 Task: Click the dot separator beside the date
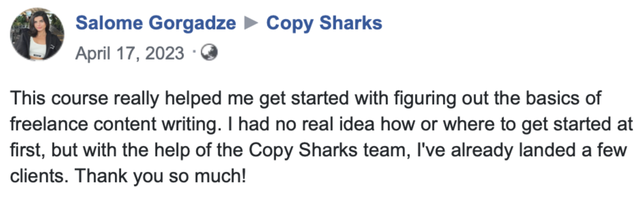point(194,52)
